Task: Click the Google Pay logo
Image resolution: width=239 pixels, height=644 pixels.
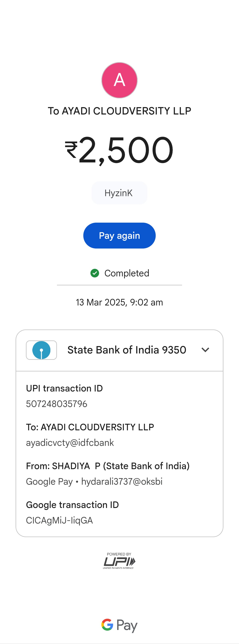Action: click(119, 625)
